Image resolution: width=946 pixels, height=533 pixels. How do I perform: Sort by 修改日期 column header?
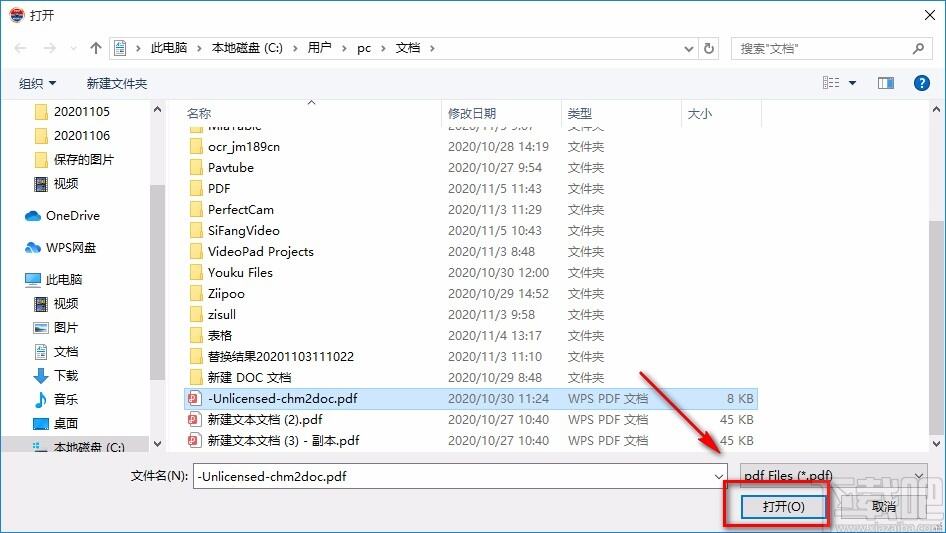tap(472, 113)
